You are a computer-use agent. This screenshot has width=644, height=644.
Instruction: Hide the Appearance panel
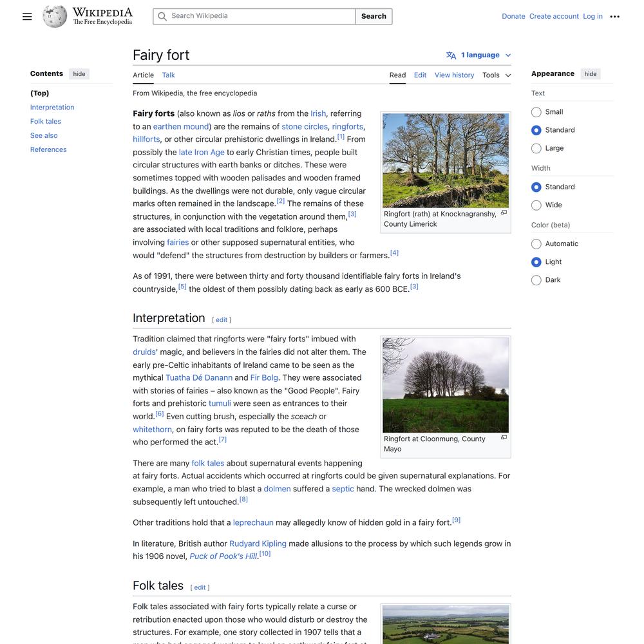click(x=590, y=74)
